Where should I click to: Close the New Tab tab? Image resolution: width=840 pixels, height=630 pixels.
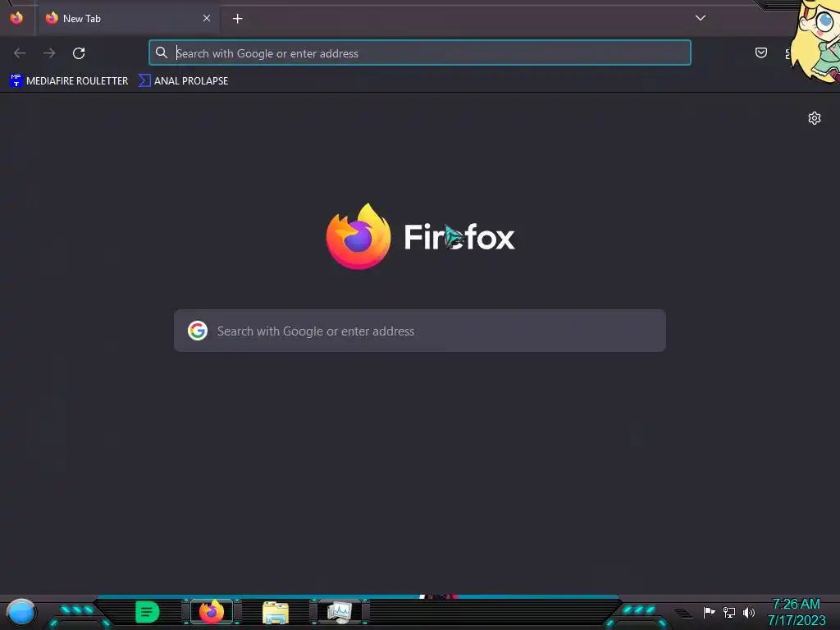207,18
